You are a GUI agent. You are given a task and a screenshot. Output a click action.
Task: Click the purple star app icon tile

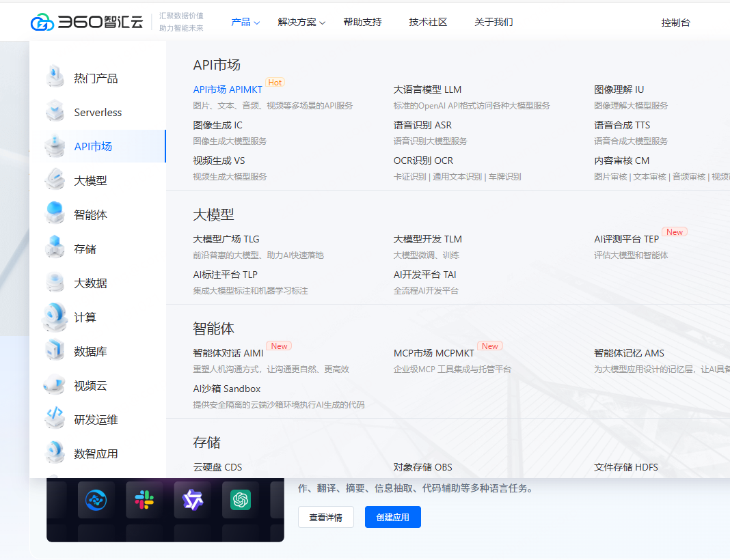tap(192, 500)
